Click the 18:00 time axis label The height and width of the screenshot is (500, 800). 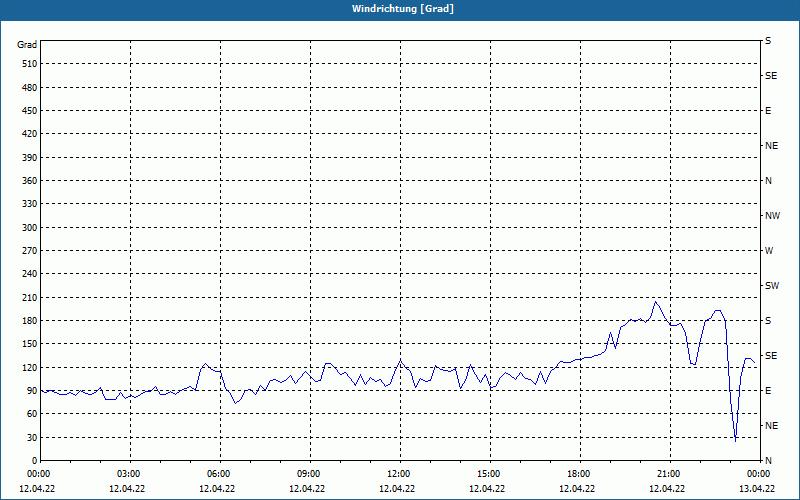tap(579, 474)
